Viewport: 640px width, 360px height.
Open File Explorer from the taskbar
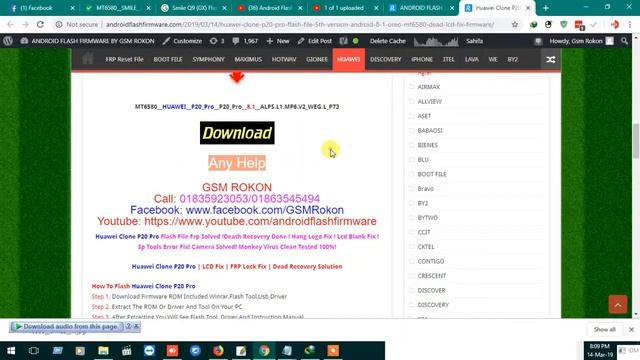click(x=103, y=351)
